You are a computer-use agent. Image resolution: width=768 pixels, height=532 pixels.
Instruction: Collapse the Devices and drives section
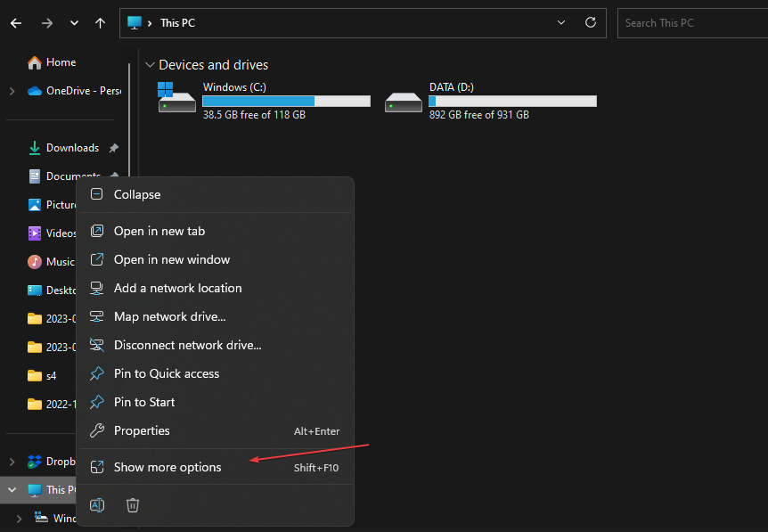pyautogui.click(x=150, y=64)
